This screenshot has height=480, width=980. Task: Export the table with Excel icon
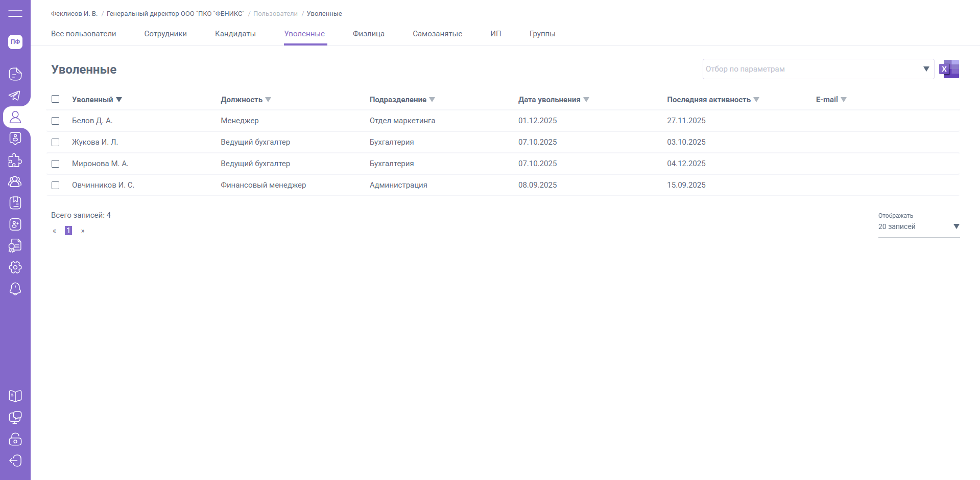[x=949, y=69]
